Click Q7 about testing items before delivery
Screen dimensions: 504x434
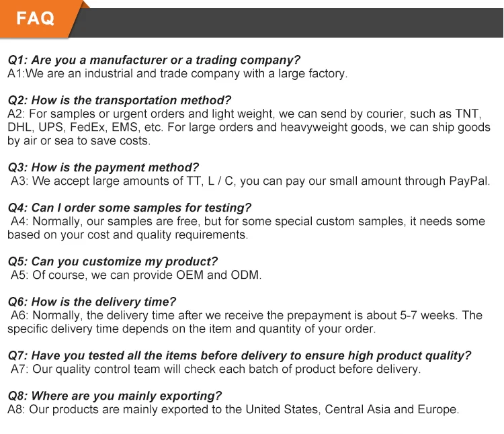(x=239, y=356)
